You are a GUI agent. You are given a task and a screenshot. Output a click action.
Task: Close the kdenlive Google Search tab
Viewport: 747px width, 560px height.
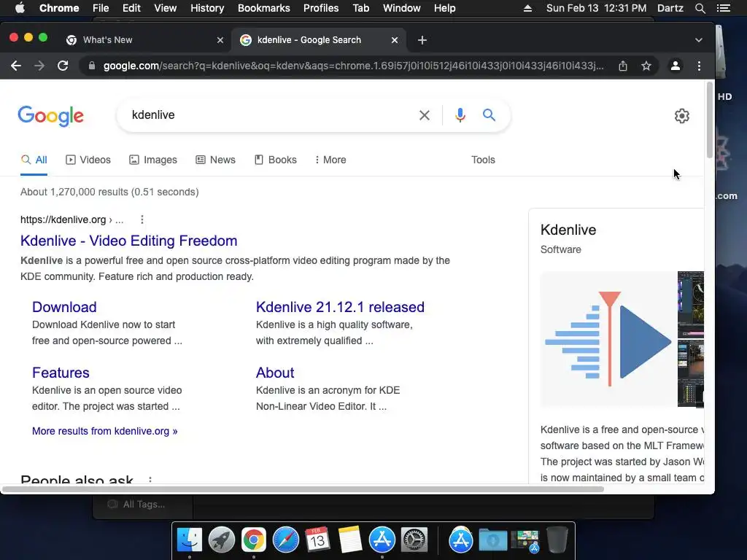point(395,40)
